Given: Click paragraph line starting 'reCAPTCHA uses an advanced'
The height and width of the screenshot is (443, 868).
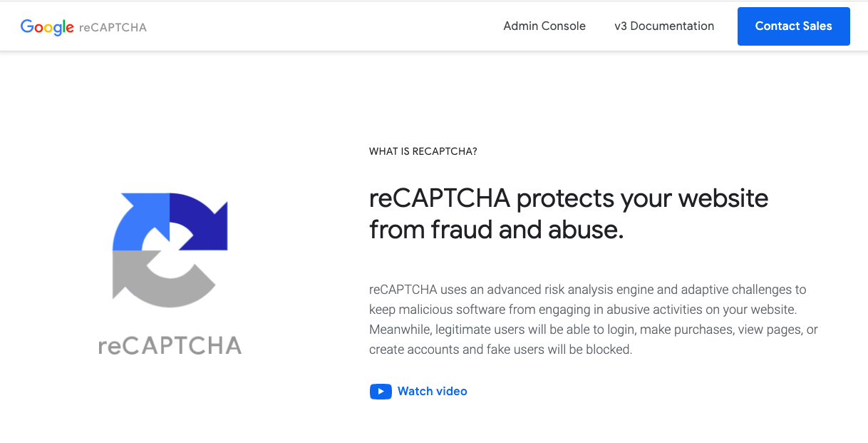Looking at the screenshot, I should (x=588, y=290).
